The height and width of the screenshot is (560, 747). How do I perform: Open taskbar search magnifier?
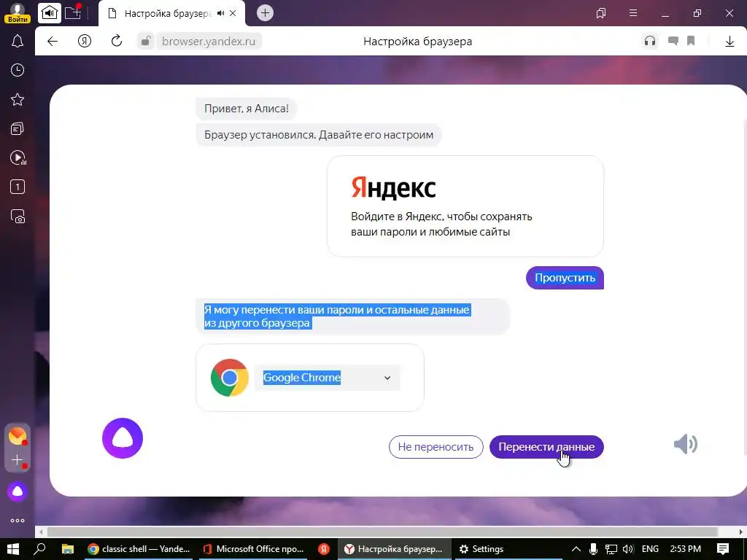(40, 549)
